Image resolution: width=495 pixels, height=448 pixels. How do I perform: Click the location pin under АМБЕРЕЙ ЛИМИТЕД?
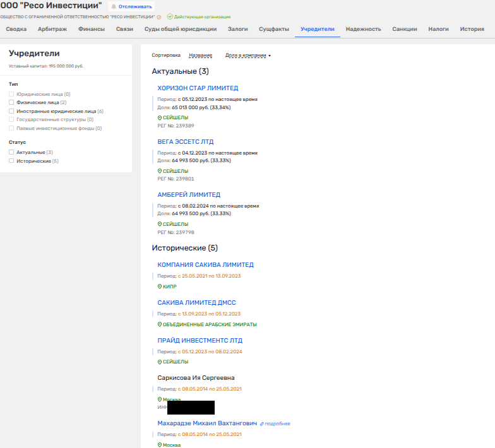pos(159,224)
